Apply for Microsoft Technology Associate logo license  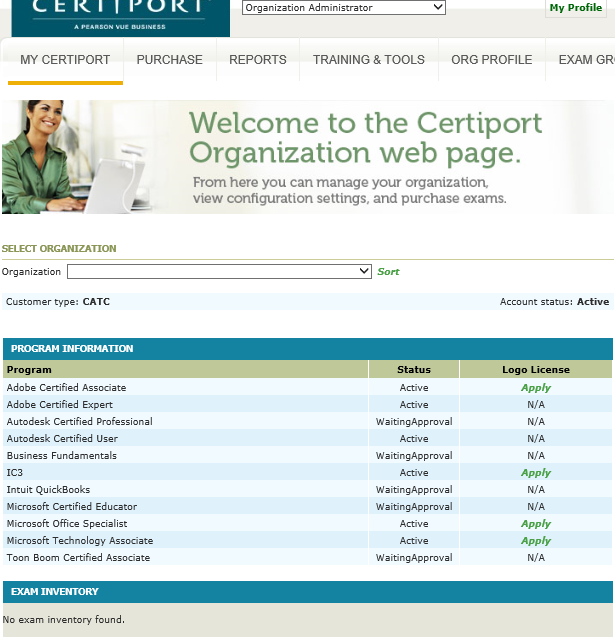pos(536,541)
